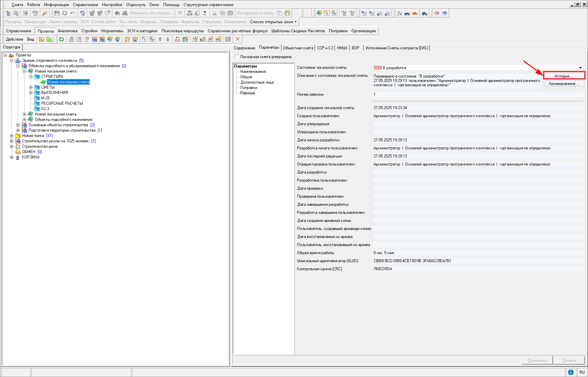The height and width of the screenshot is (377, 588).
Task: Click the 'Архивирование ...' button
Action: coord(564,84)
